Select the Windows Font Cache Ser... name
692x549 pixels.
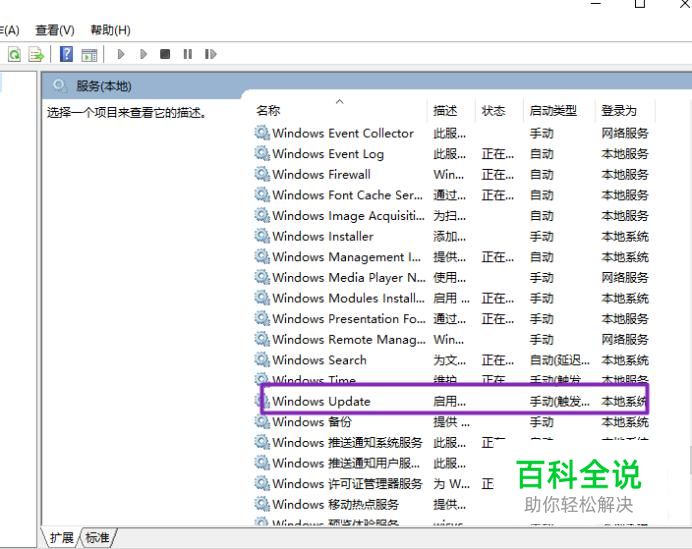(x=347, y=195)
